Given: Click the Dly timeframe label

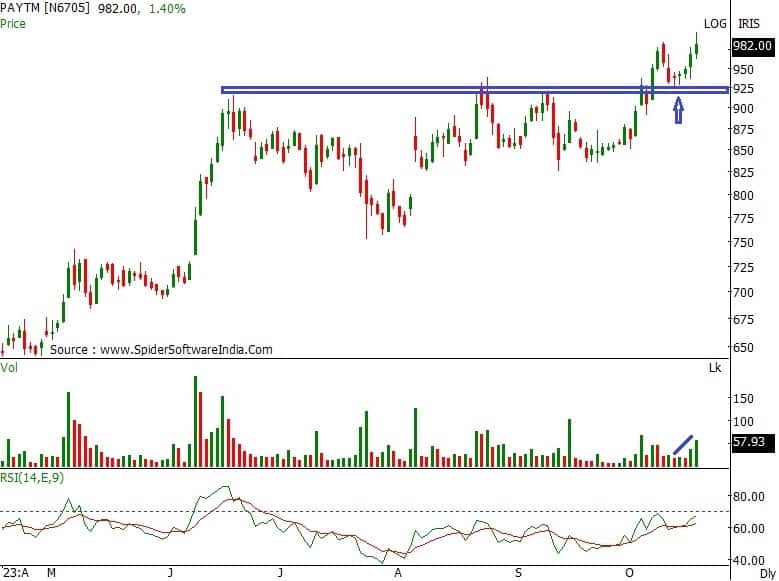Looking at the screenshot, I should (766, 573).
